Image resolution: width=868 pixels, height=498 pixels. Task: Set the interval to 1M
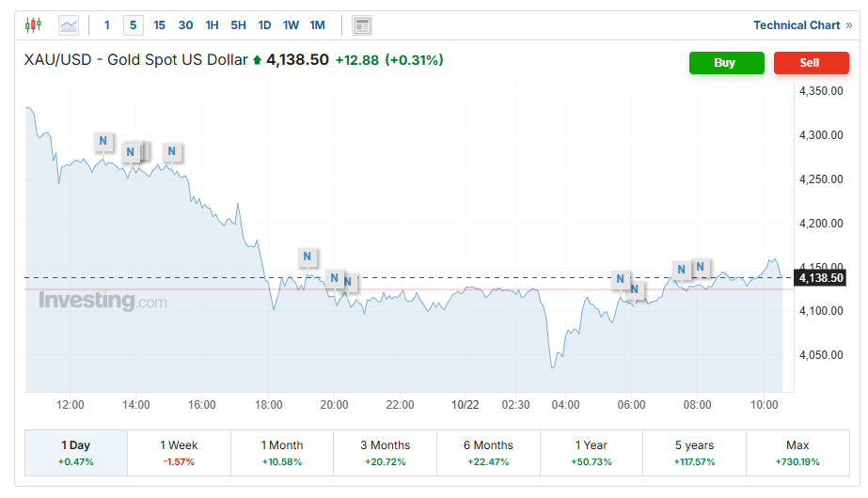tap(317, 25)
